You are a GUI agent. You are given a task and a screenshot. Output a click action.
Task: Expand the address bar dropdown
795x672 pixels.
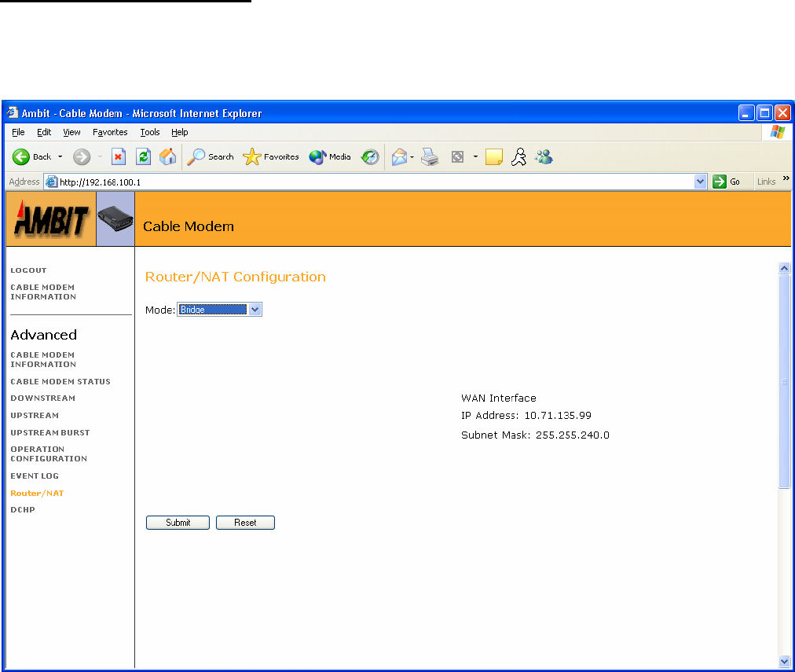(x=700, y=182)
